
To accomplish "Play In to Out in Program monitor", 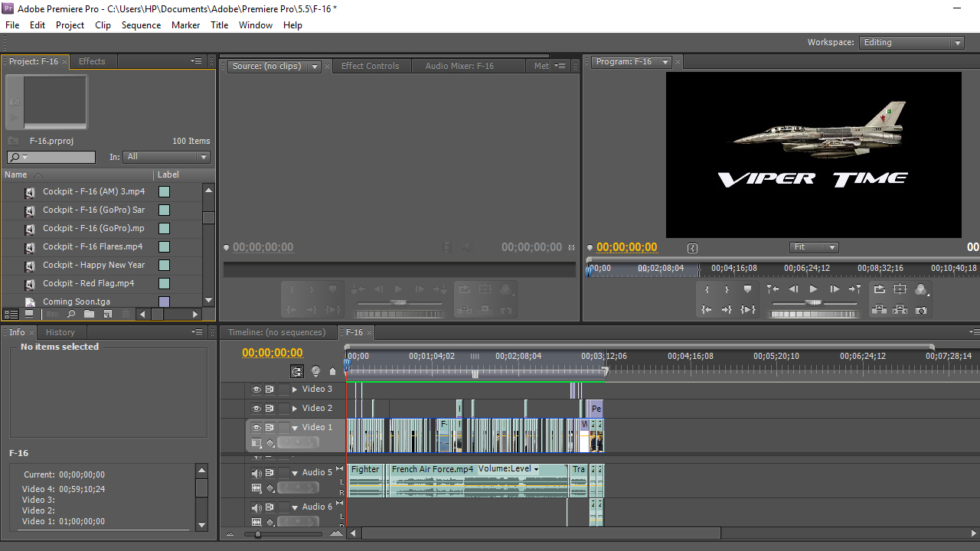I will click(748, 309).
